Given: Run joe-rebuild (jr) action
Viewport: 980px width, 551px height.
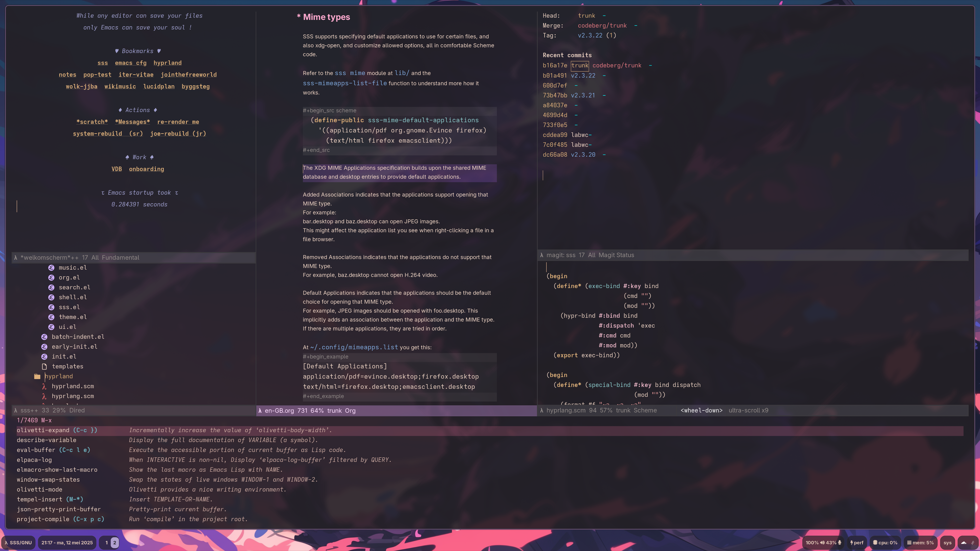Looking at the screenshot, I should click(x=178, y=134).
